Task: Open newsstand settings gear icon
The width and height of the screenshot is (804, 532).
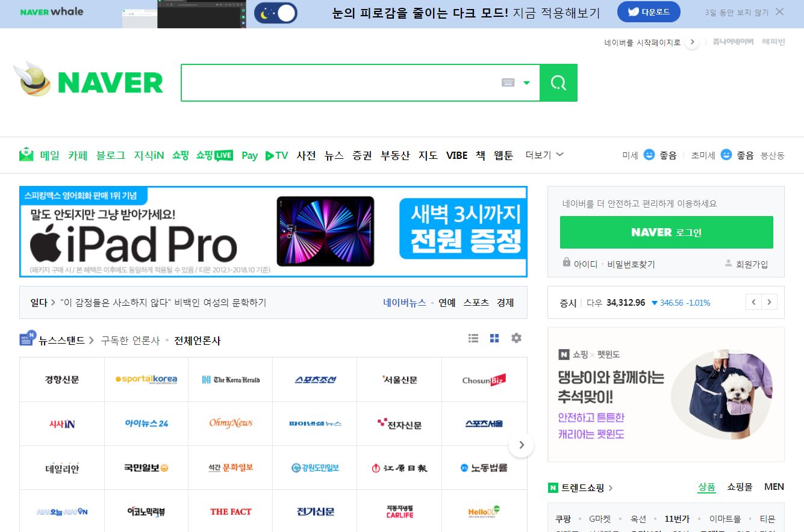Action: (x=516, y=338)
